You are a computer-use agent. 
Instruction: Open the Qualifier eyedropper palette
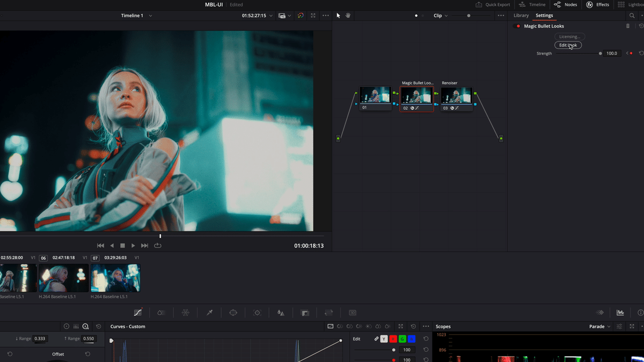(x=210, y=313)
